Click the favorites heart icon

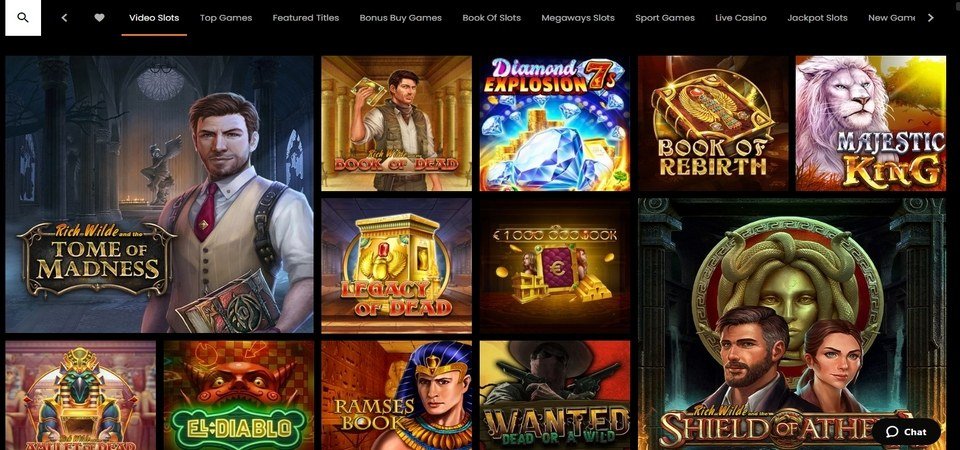coord(99,18)
